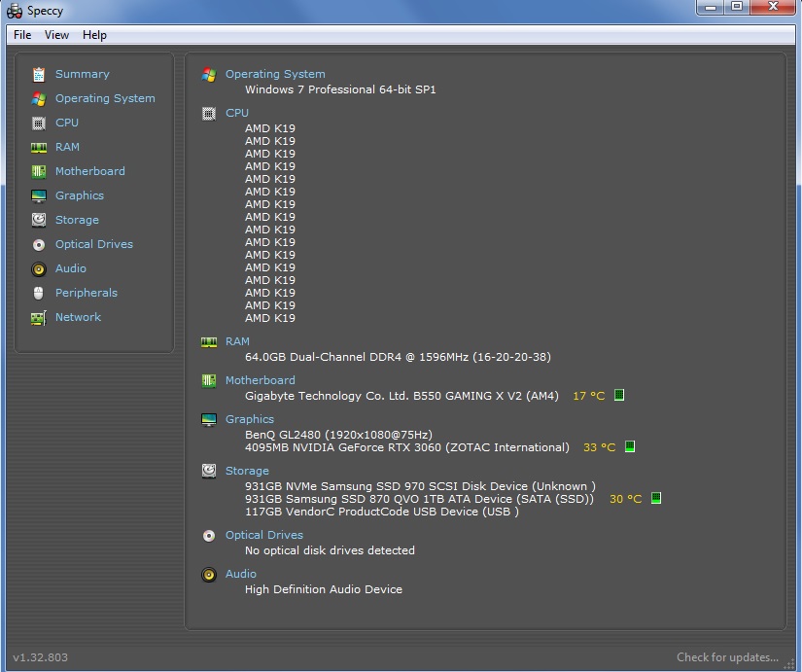Screen dimensions: 802x672
Task: Click the Storage heading link in summary
Action: coord(247,471)
